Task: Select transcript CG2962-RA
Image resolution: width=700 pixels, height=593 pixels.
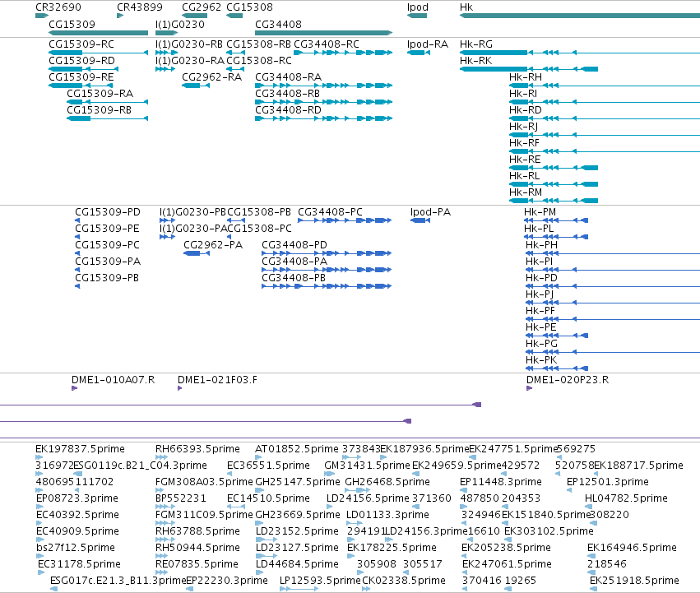Action: tap(211, 77)
